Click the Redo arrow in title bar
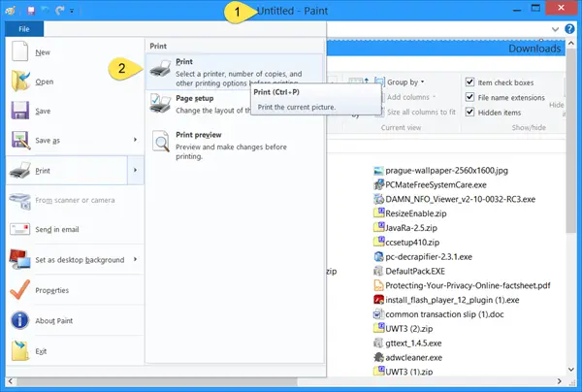The height and width of the screenshot is (392, 582). [x=59, y=11]
